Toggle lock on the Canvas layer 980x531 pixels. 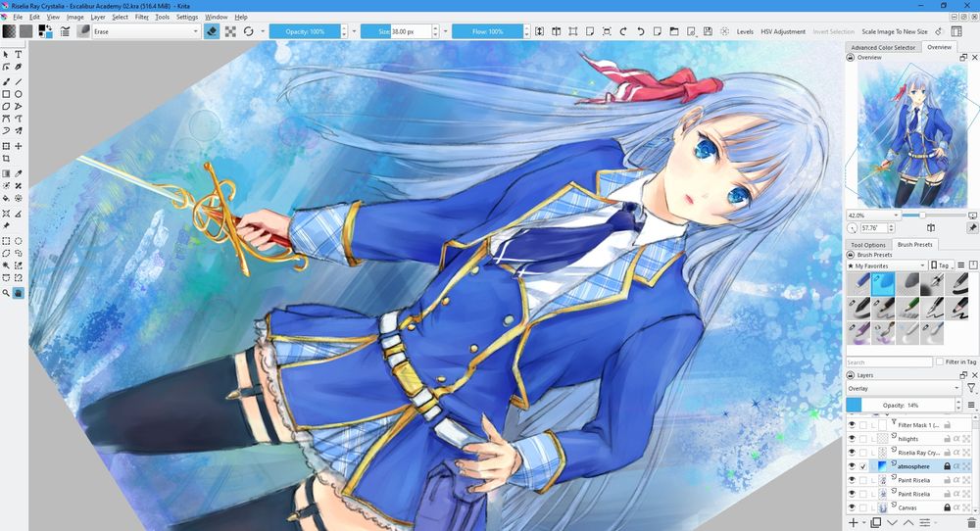tap(947, 507)
